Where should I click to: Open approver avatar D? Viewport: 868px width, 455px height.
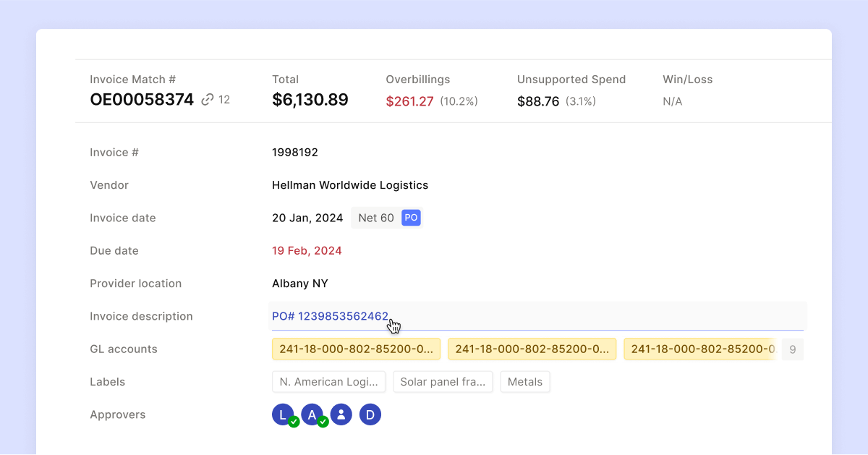(x=370, y=414)
